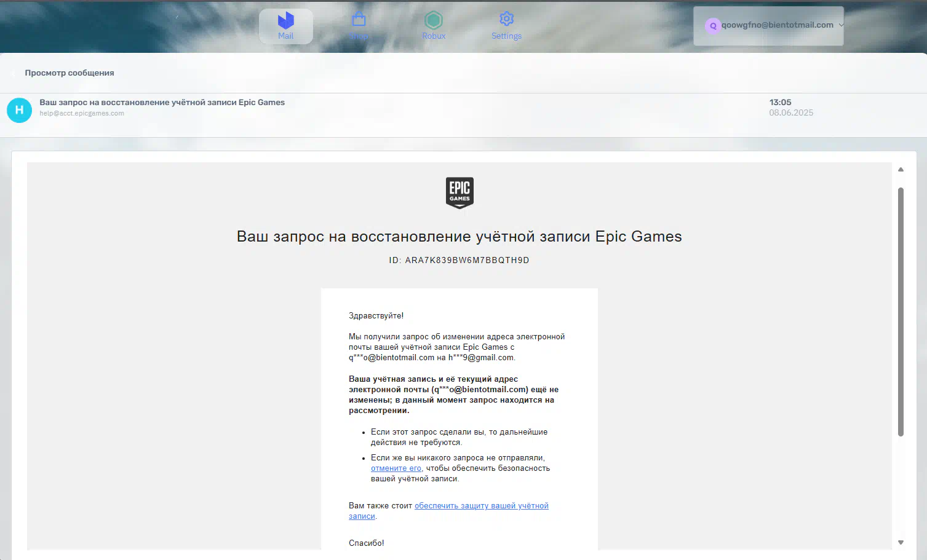Open the Mail tab
Image resolution: width=927 pixels, height=560 pixels.
coord(285,26)
